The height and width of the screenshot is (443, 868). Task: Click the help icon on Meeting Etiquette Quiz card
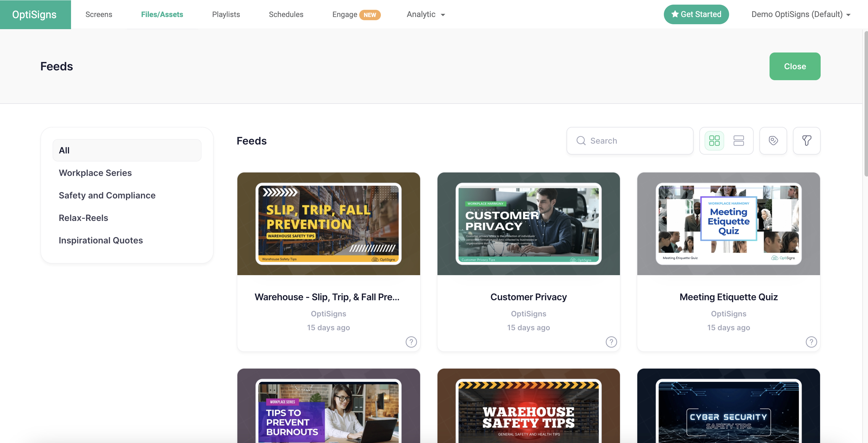tap(811, 342)
